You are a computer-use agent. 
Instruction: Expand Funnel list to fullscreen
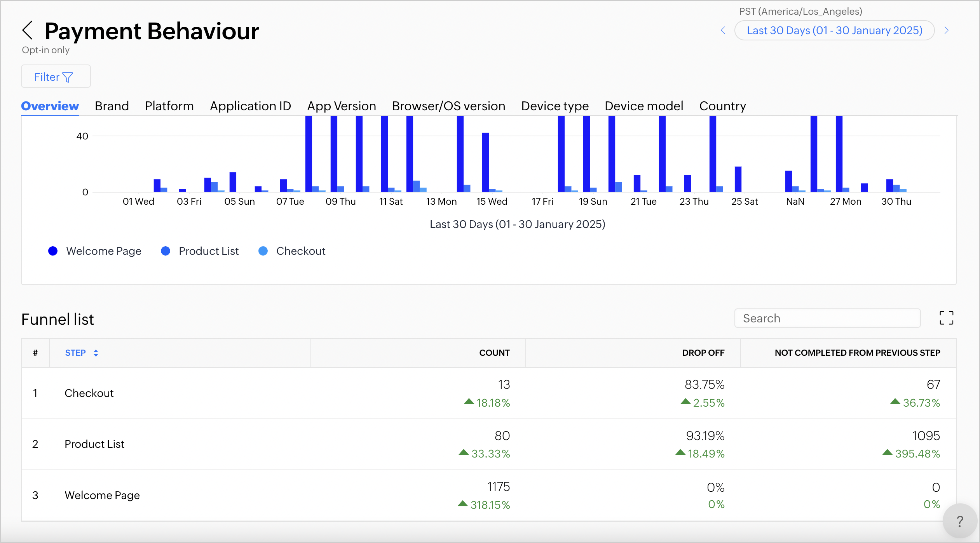pos(946,318)
